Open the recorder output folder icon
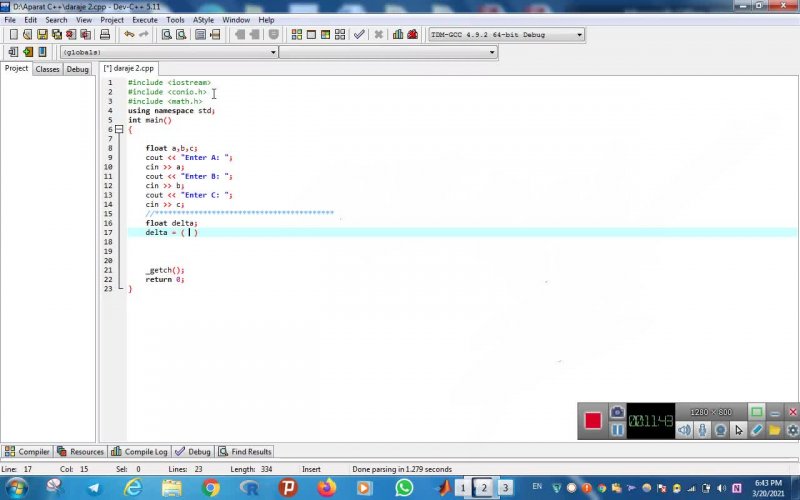Screen dimensions: 800x500 [774, 430]
